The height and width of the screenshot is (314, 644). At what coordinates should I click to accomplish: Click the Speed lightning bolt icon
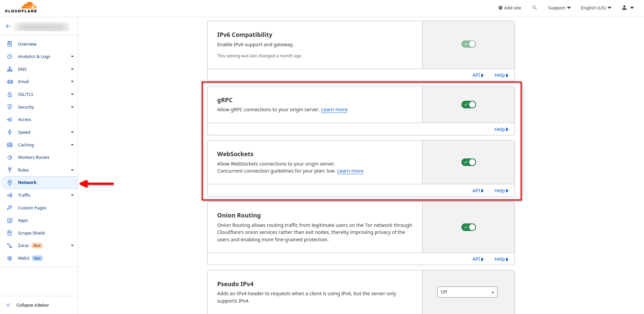pyautogui.click(x=10, y=132)
